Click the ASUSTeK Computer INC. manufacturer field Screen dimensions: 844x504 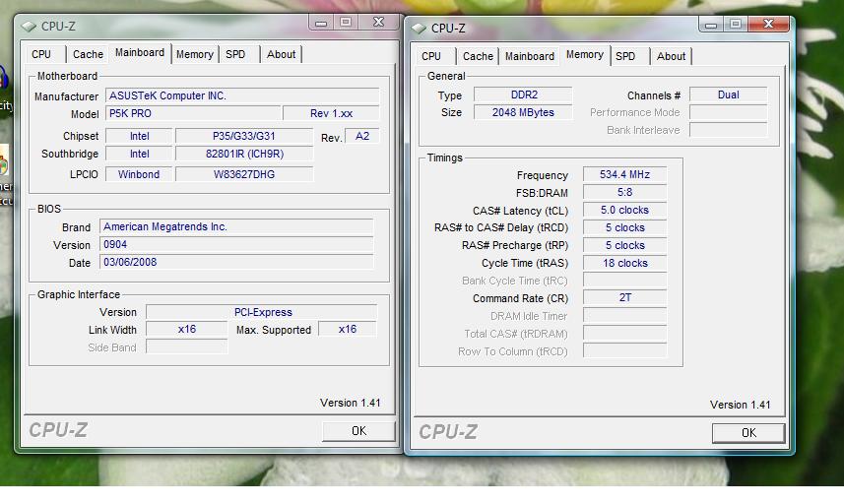(239, 96)
